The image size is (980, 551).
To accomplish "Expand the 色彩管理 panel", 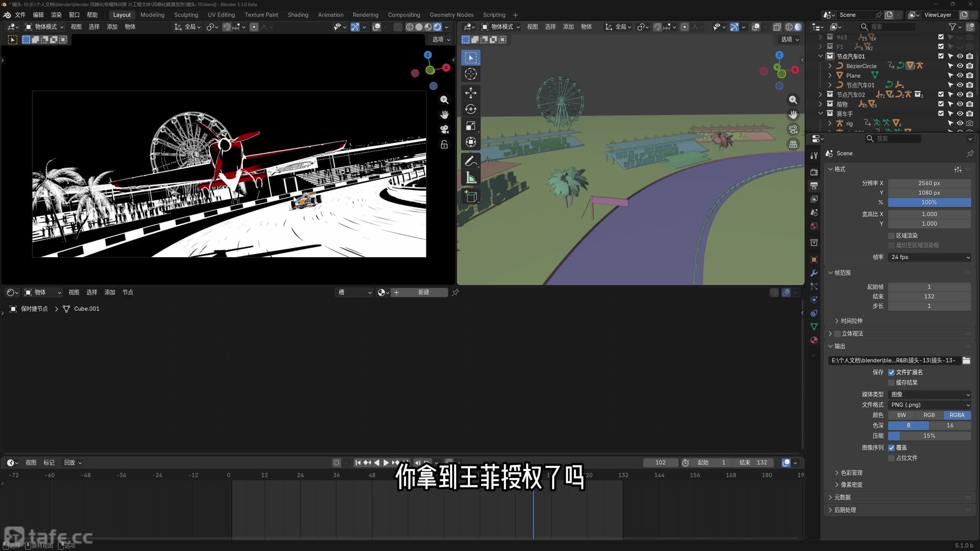I will (x=851, y=473).
